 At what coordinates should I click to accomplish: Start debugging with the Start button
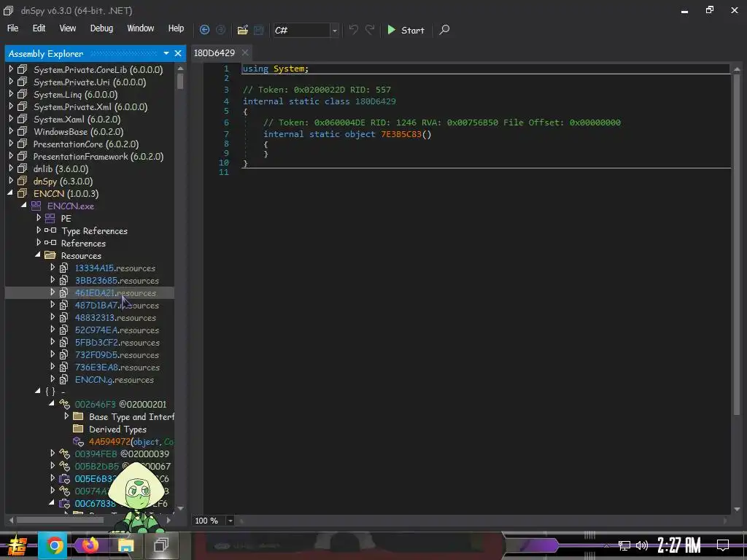tap(406, 30)
